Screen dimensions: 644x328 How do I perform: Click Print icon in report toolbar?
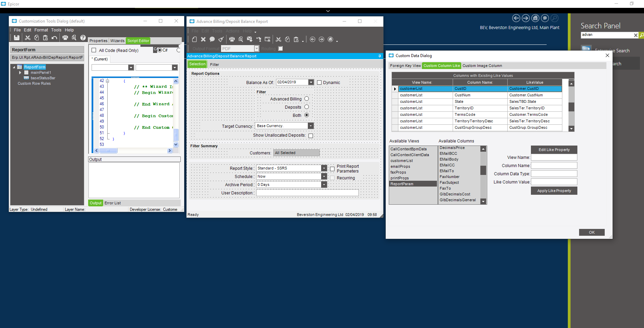tap(232, 39)
